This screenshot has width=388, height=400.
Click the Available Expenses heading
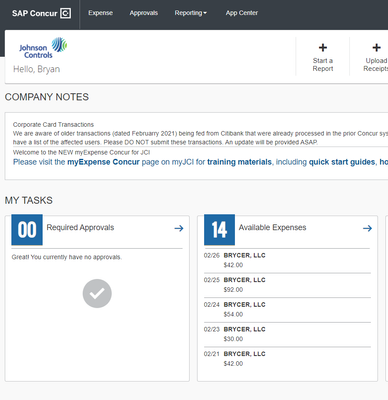tap(272, 227)
